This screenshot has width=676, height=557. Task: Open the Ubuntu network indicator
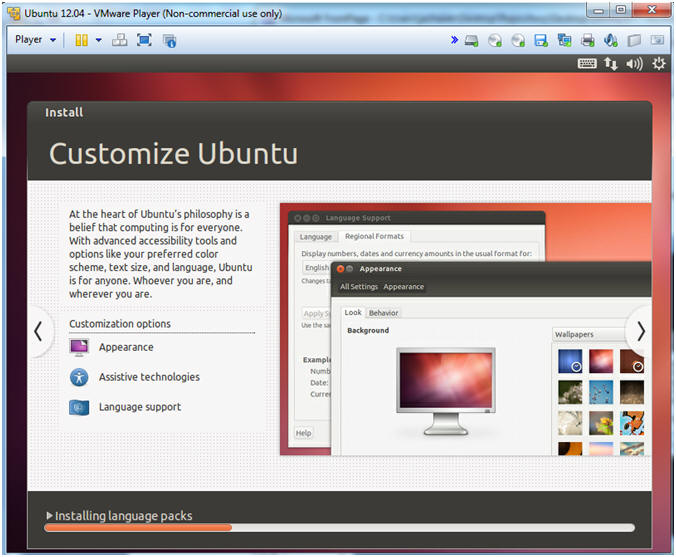point(610,64)
